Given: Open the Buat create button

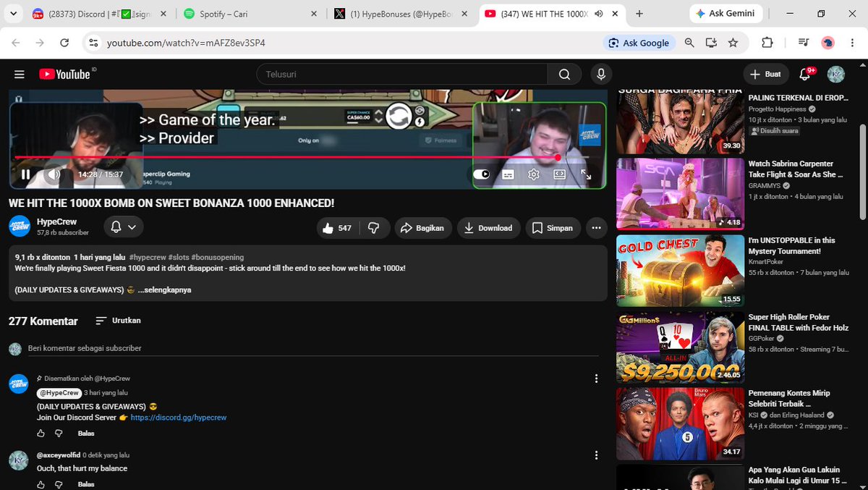Looking at the screenshot, I should click(765, 74).
